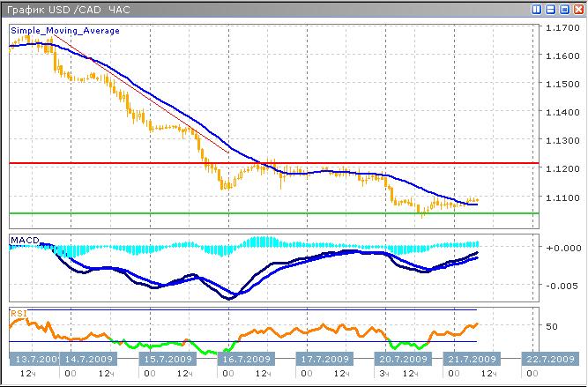Click the 1.1700 price axis value
The width and height of the screenshot is (588, 387).
point(562,27)
